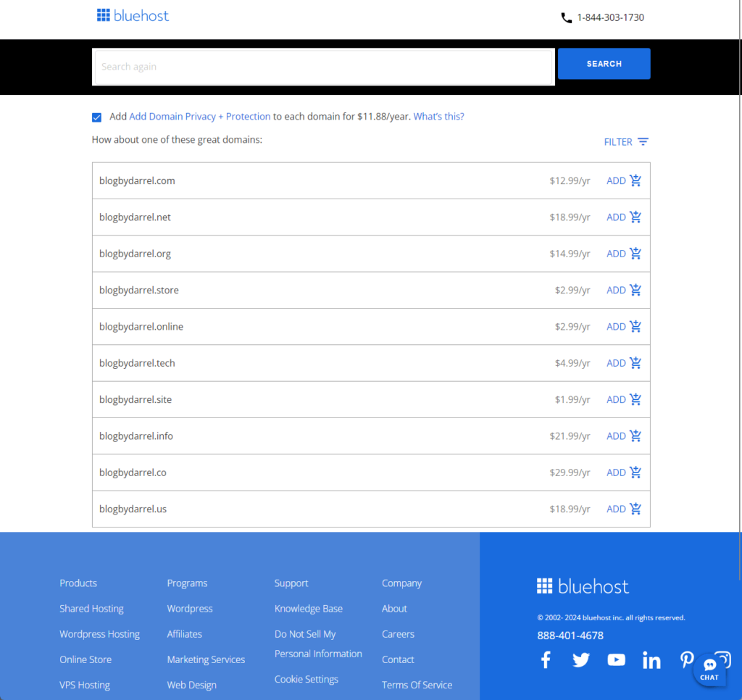Viewport: 742px width, 700px height.
Task: Select the $29.99/yr price text
Action: 570,472
